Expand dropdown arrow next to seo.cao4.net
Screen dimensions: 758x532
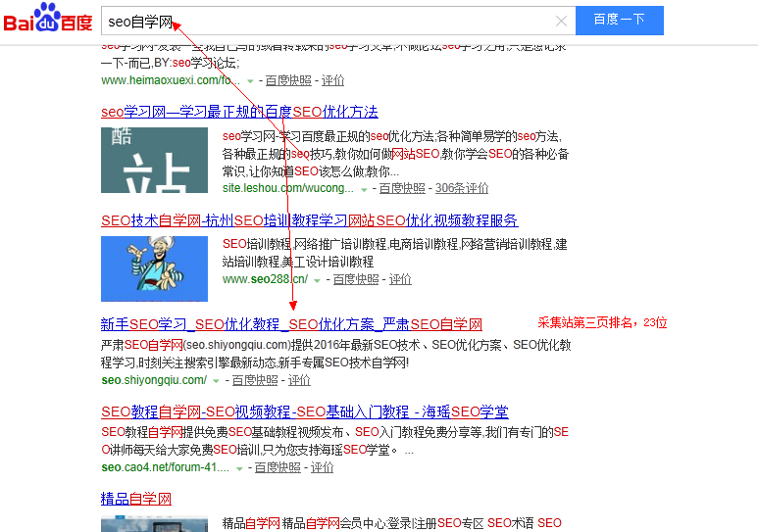(x=239, y=468)
